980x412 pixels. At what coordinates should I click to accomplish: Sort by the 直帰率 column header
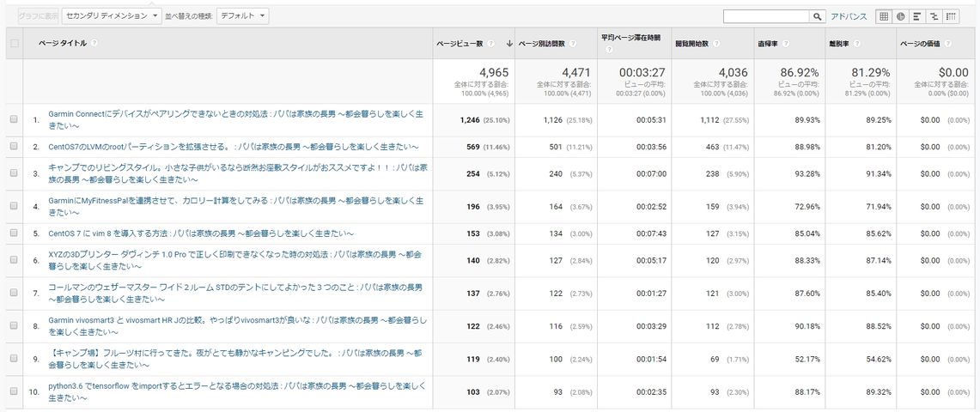coord(769,44)
